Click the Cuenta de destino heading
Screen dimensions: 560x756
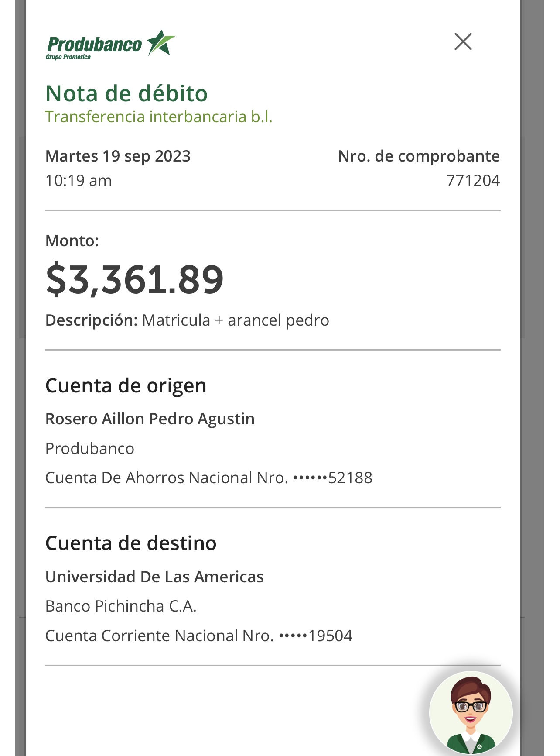[x=131, y=543]
